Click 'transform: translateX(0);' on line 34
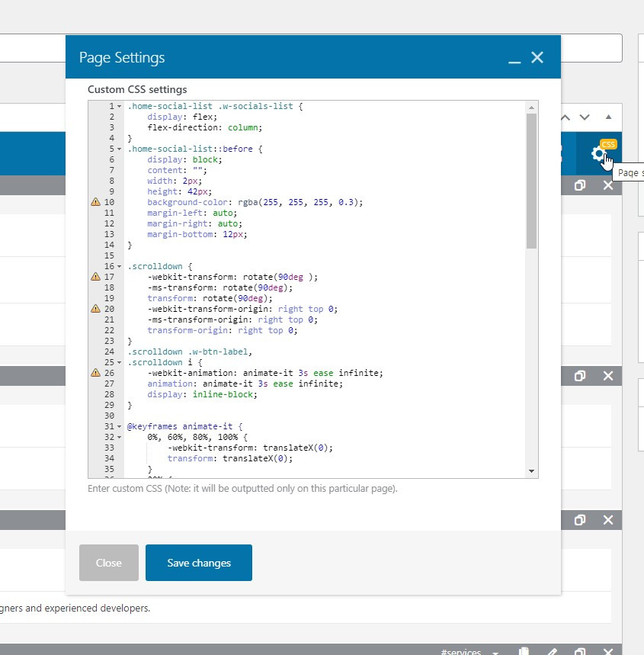 [230, 458]
